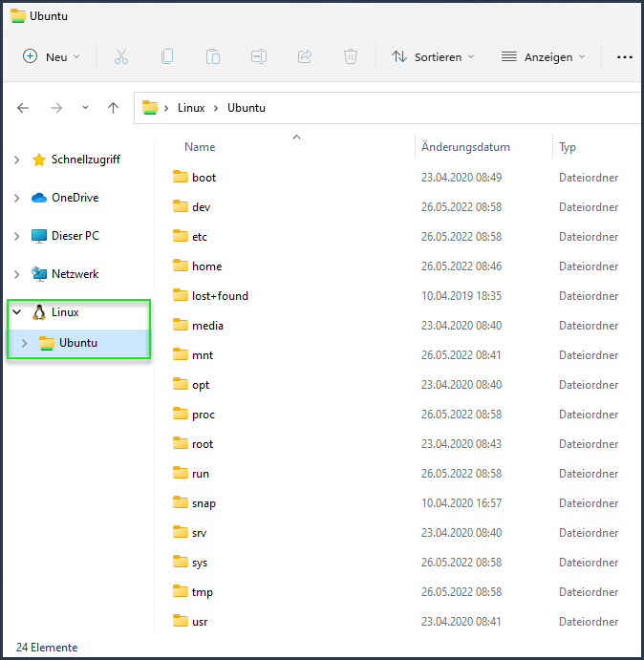Sort by the Name column header
644x660 pixels.
200,147
